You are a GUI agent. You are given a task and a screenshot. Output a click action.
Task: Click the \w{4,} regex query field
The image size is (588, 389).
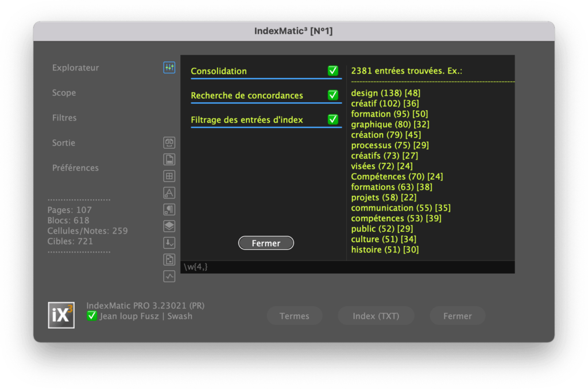347,267
